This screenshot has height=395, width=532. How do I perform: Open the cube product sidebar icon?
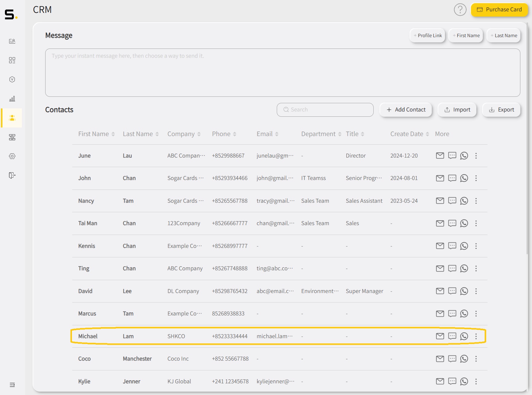[x=12, y=80]
